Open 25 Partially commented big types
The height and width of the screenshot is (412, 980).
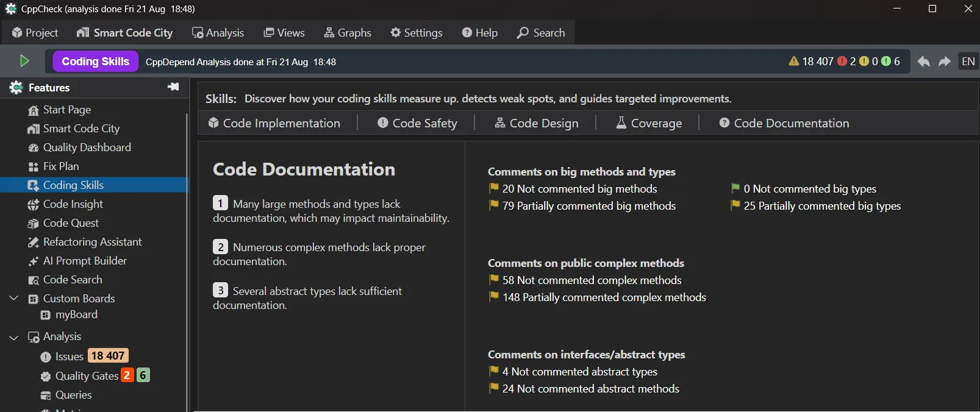pos(822,206)
